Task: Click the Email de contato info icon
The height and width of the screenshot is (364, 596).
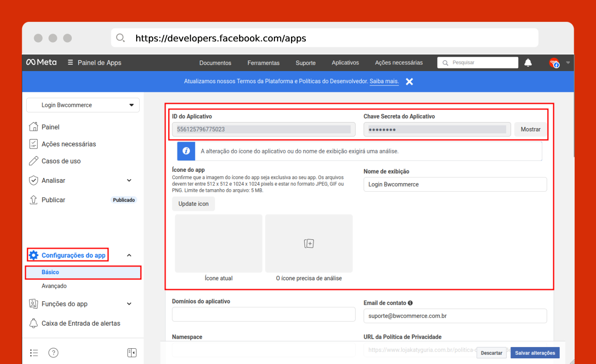Action: pyautogui.click(x=411, y=303)
